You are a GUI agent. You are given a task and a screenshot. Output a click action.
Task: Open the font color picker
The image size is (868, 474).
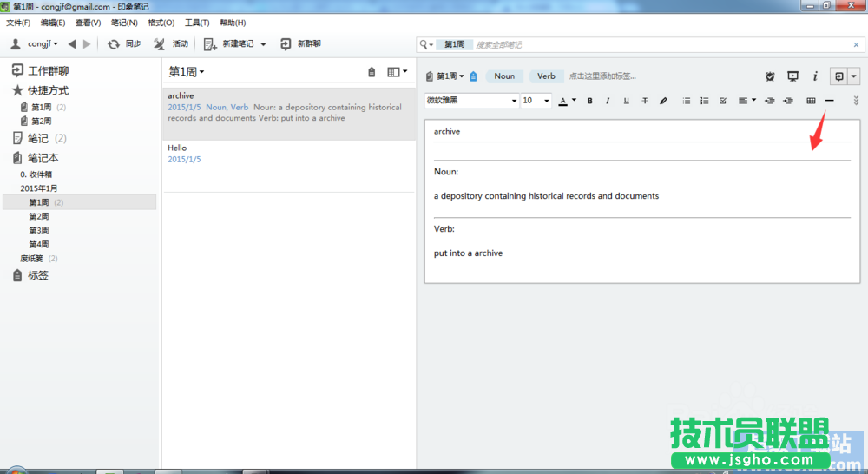coord(567,101)
